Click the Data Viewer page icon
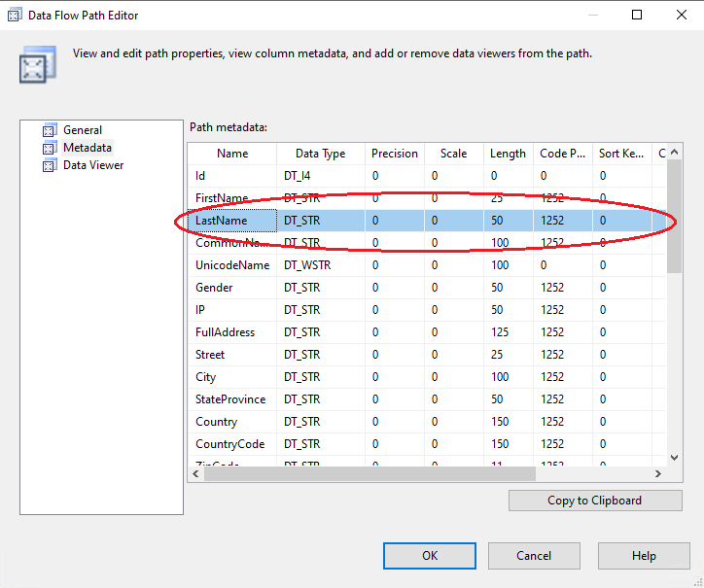This screenshot has width=704, height=588. 50,165
